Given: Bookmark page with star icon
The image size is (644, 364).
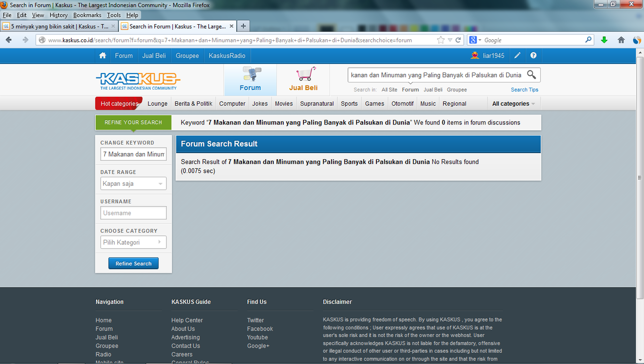Looking at the screenshot, I should [x=441, y=40].
